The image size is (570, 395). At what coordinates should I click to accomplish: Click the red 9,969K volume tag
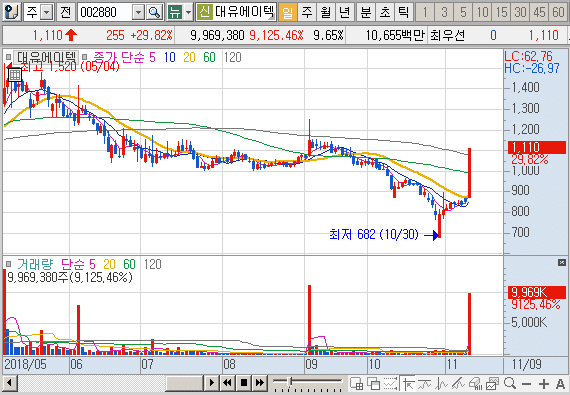[537, 292]
